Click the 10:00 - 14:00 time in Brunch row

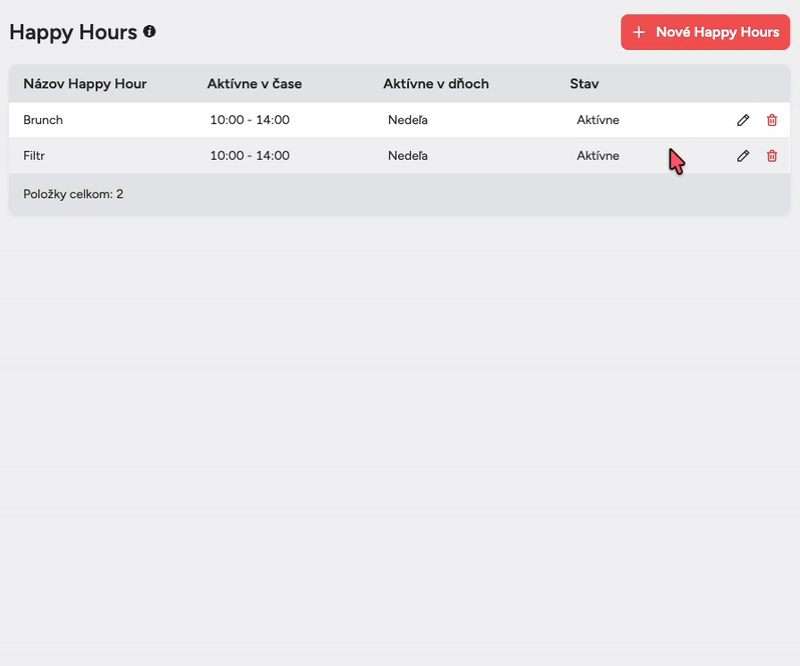[x=250, y=120]
